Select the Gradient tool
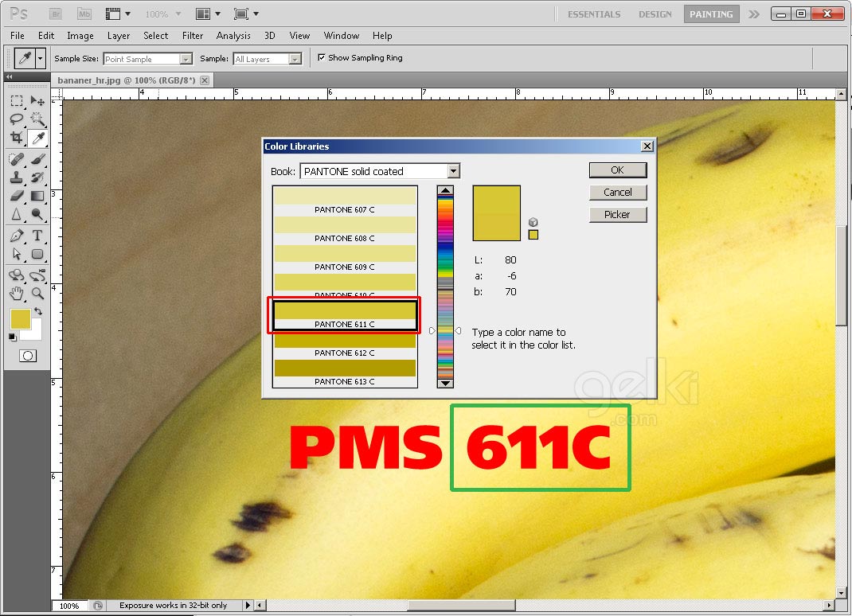The width and height of the screenshot is (852, 616). [37, 196]
